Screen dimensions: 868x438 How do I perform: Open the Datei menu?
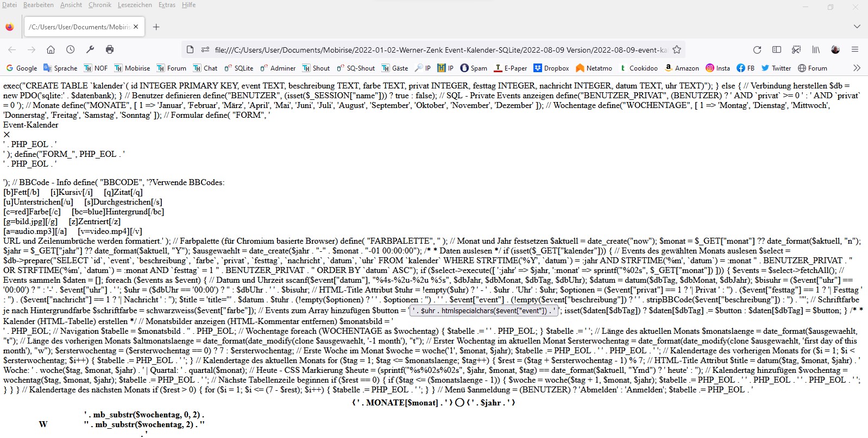pos(9,5)
